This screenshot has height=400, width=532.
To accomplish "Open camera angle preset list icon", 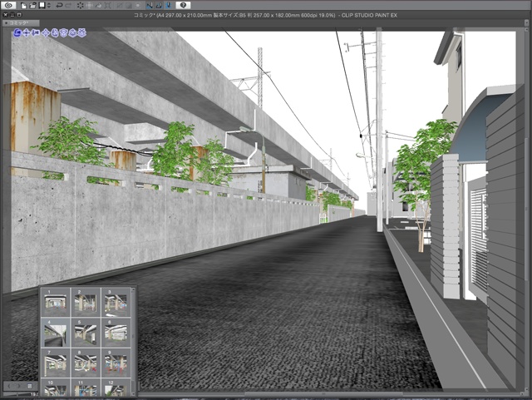I will [30, 386].
